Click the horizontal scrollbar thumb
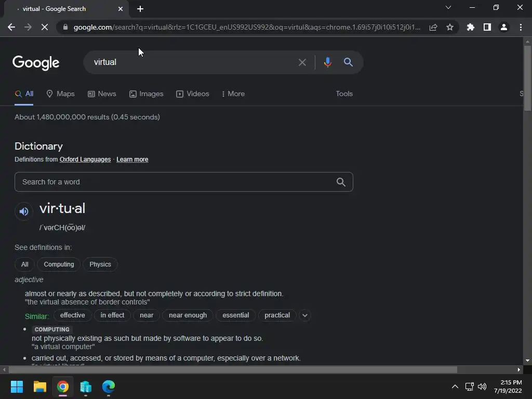Image resolution: width=532 pixels, height=399 pixels. point(233,369)
